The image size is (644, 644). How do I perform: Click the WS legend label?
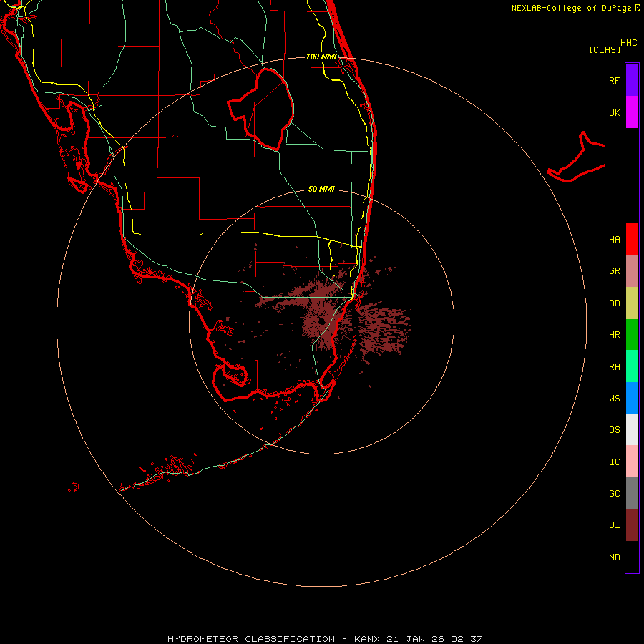pos(614,398)
